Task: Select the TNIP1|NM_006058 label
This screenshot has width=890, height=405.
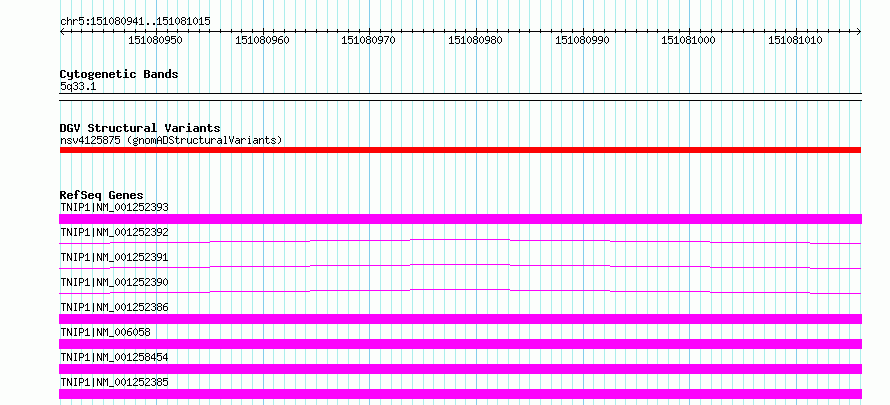Action: coord(106,332)
